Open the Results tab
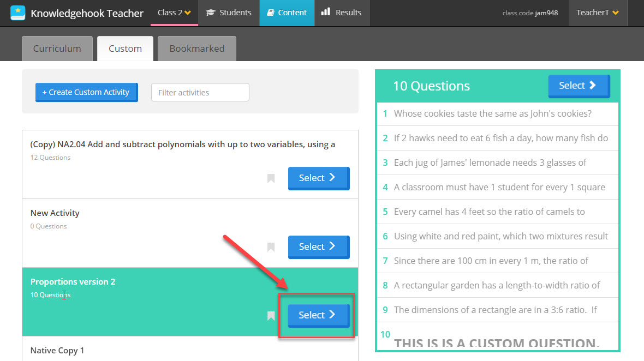This screenshot has width=644, height=361. 342,13
